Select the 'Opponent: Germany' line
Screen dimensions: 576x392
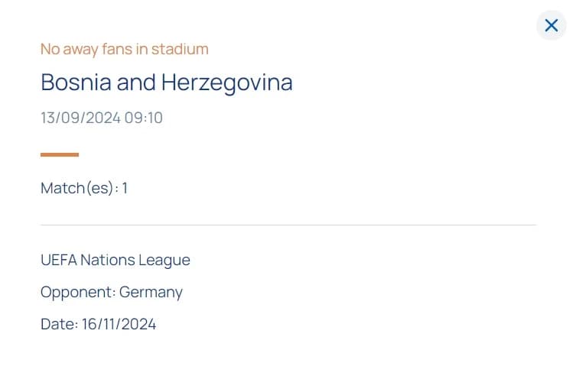click(x=112, y=293)
